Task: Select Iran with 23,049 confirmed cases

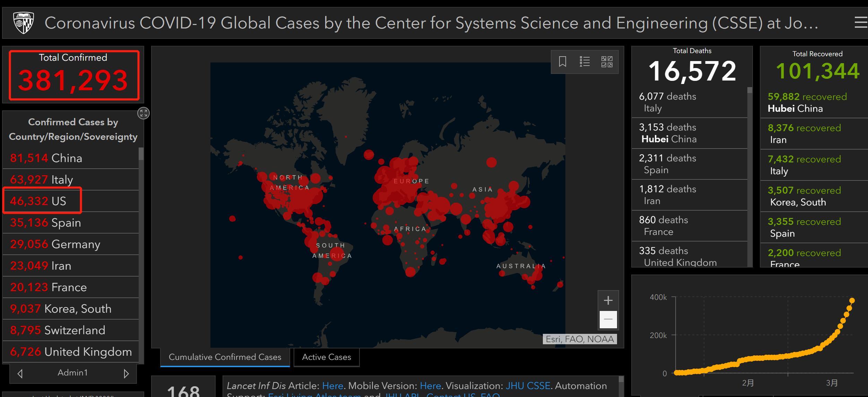Action: click(x=71, y=266)
